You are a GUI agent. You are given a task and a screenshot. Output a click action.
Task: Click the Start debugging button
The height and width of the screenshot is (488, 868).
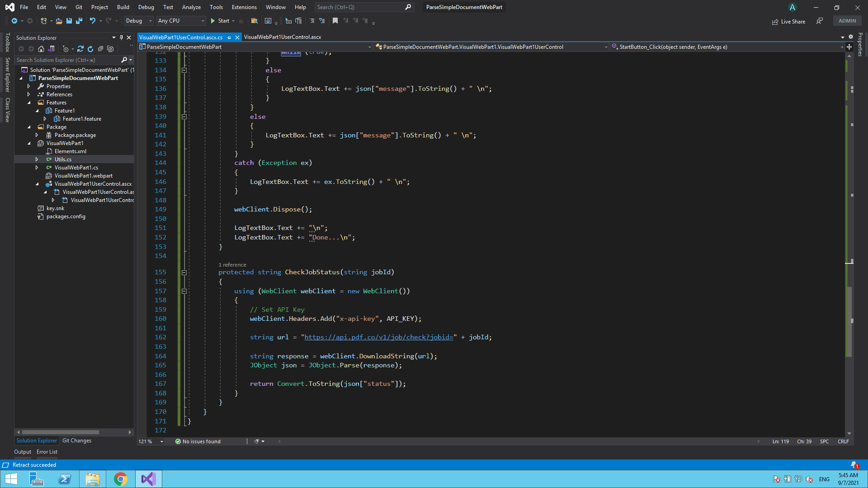[220, 21]
